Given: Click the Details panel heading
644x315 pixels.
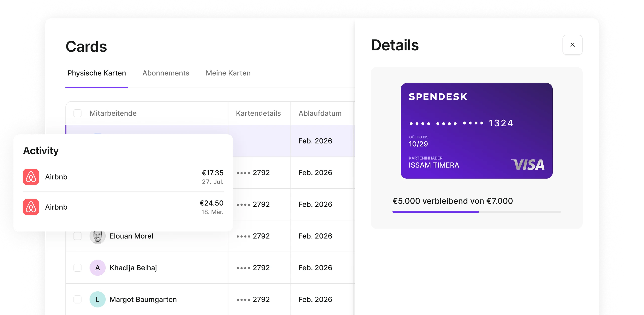Looking at the screenshot, I should coord(395,45).
